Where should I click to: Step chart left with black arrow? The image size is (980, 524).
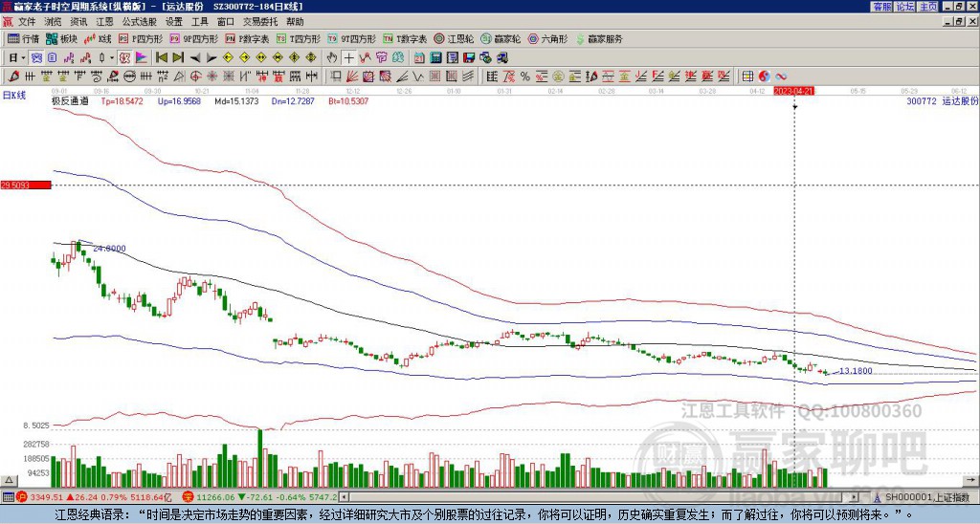(x=195, y=58)
